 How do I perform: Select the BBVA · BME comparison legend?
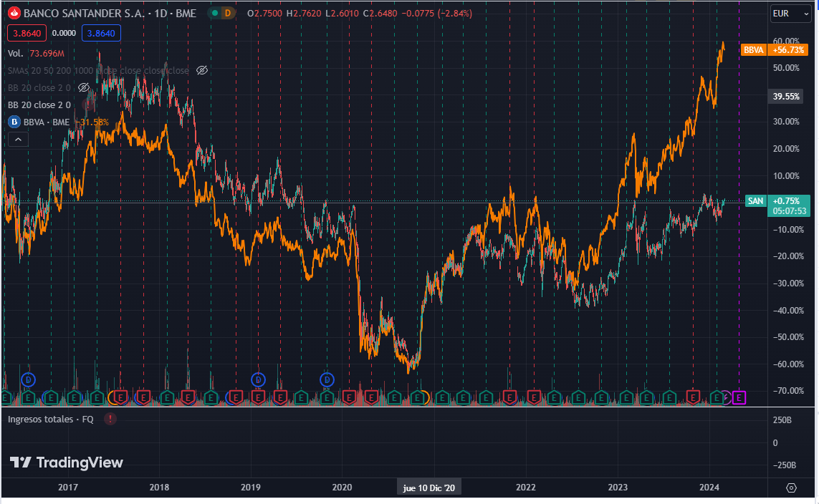click(47, 122)
